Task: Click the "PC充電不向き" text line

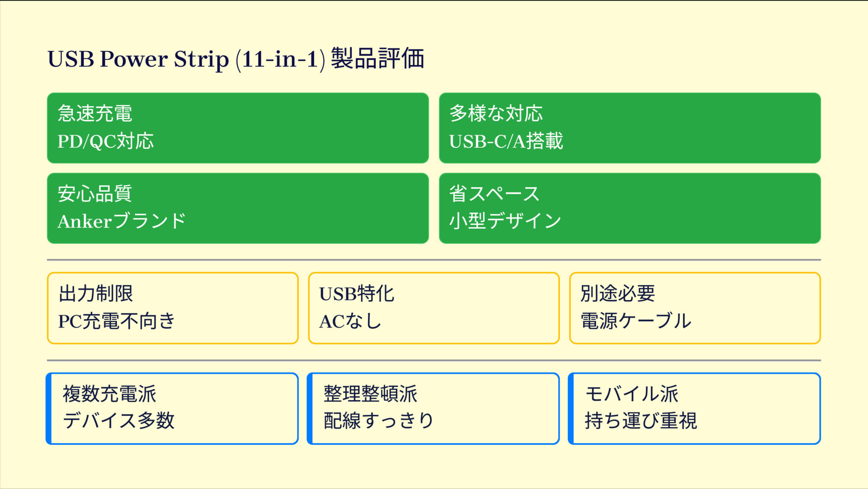Action: (x=117, y=321)
